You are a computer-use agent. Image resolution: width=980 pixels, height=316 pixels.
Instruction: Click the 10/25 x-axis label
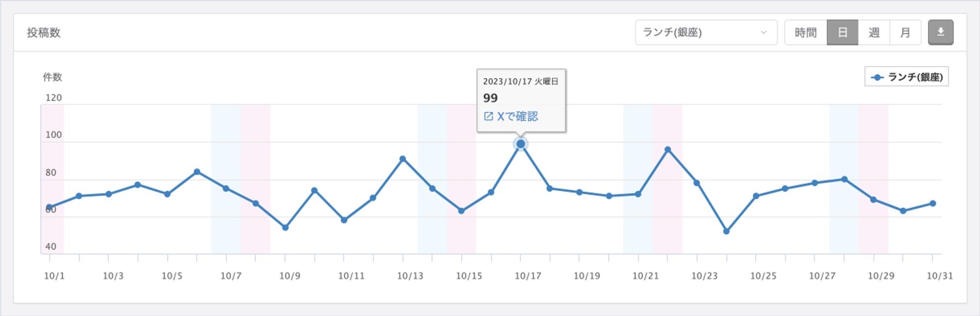coord(763,276)
